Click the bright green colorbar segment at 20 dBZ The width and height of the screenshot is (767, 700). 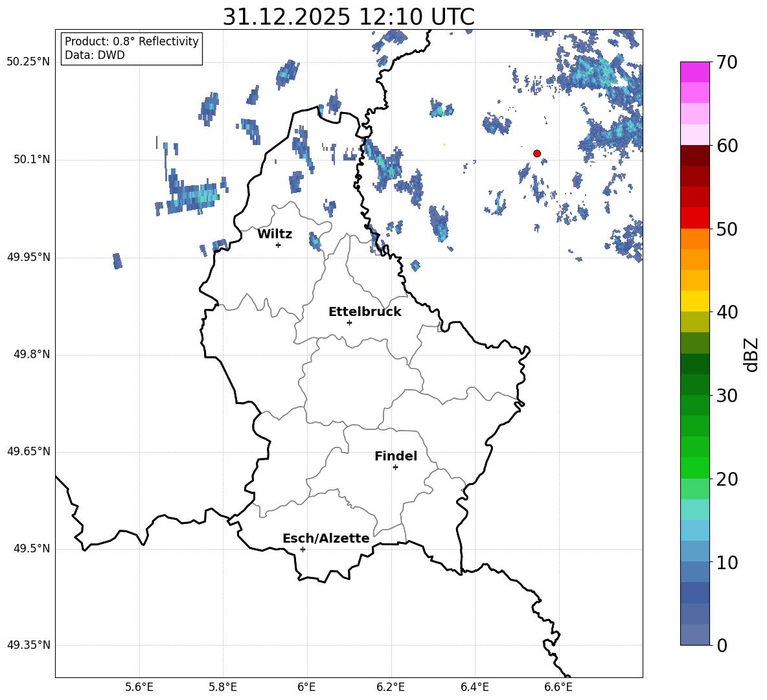coord(694,468)
